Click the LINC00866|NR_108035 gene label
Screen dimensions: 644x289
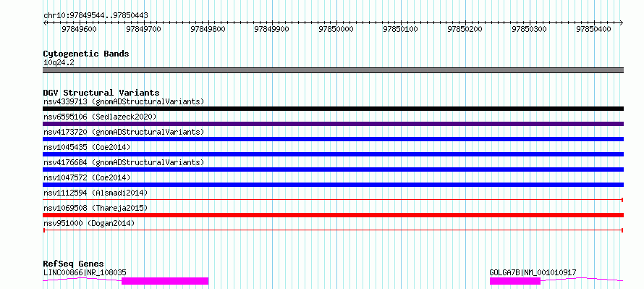click(x=85, y=272)
